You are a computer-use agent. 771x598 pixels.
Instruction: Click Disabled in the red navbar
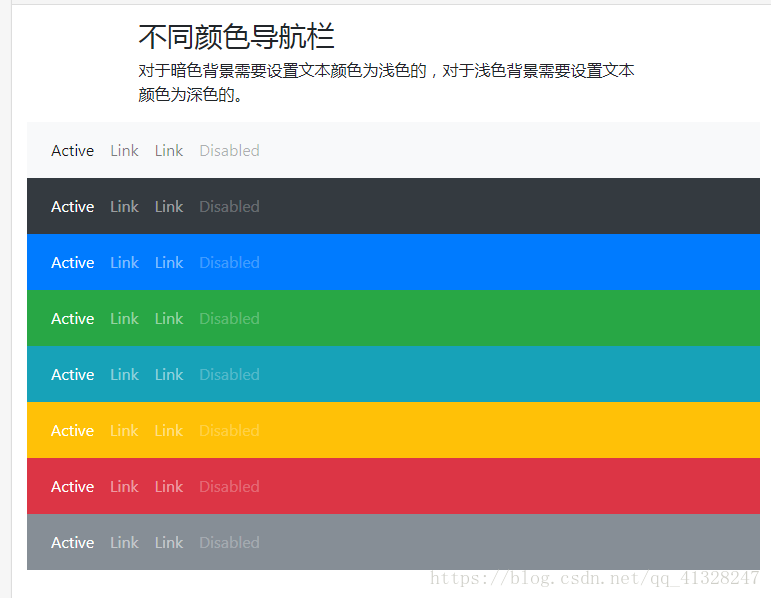[229, 487]
